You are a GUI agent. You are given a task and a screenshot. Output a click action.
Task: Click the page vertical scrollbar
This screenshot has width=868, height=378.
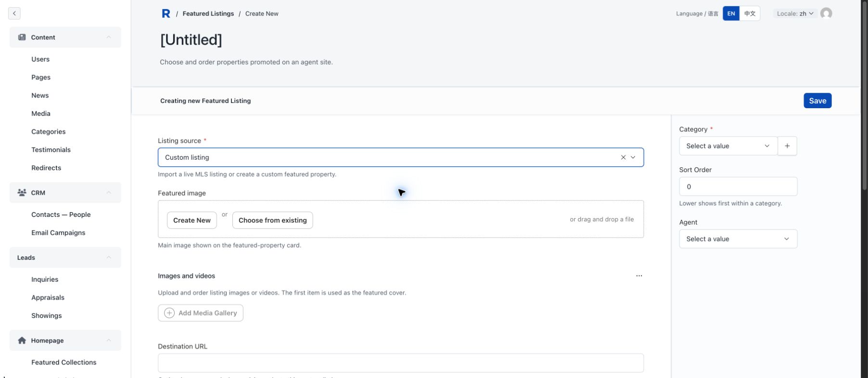[864, 96]
